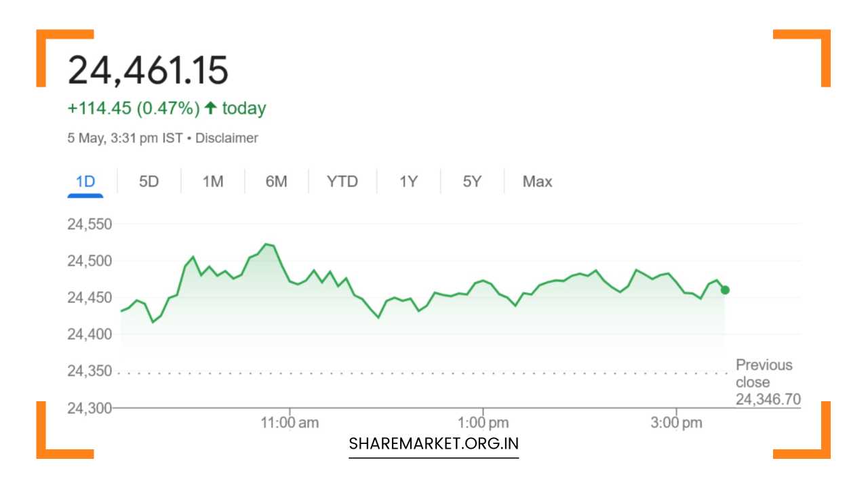868x488 pixels.
Task: Click the 24,550 y-axis label
Action: pyautogui.click(x=90, y=224)
